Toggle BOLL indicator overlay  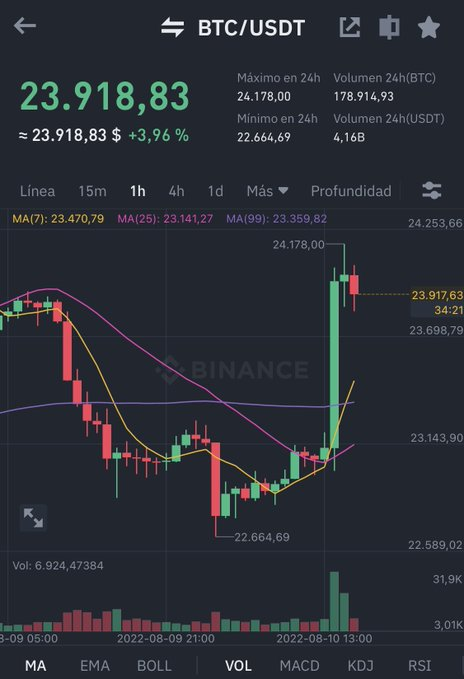tap(154, 666)
